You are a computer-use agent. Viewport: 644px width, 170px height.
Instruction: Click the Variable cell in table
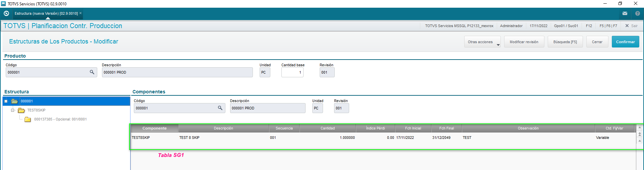602,138
